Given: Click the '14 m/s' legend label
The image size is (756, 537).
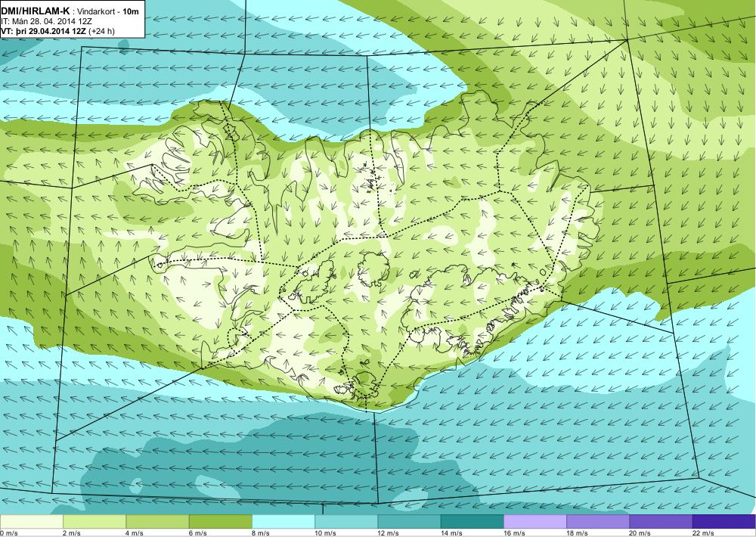Looking at the screenshot, I should pyautogui.click(x=451, y=532).
